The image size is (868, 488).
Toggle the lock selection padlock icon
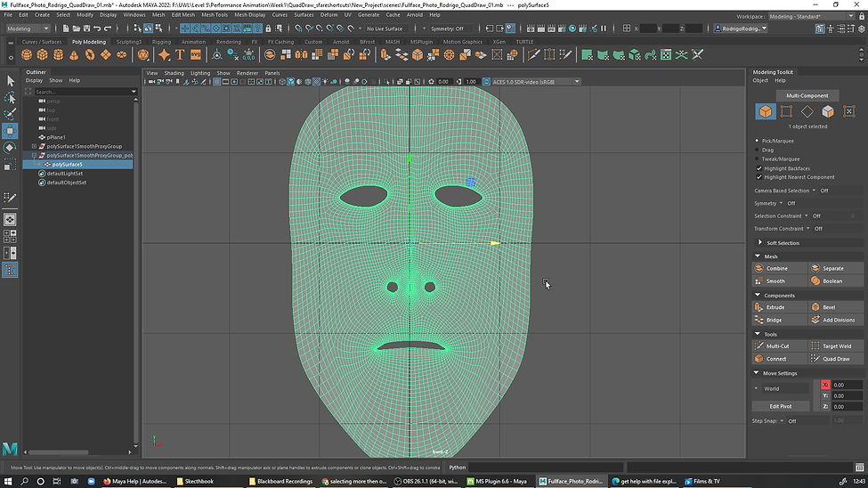coord(269,28)
